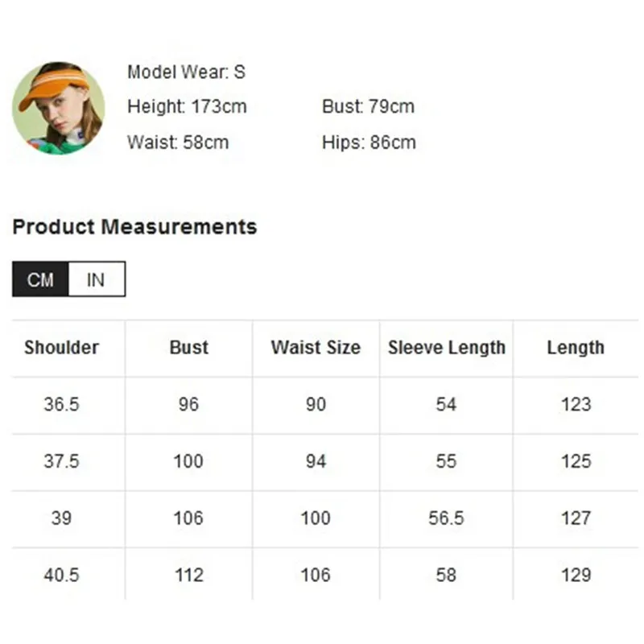Image resolution: width=644 pixels, height=644 pixels.
Task: Click the Sleeve Length column header
Action: coord(447,348)
